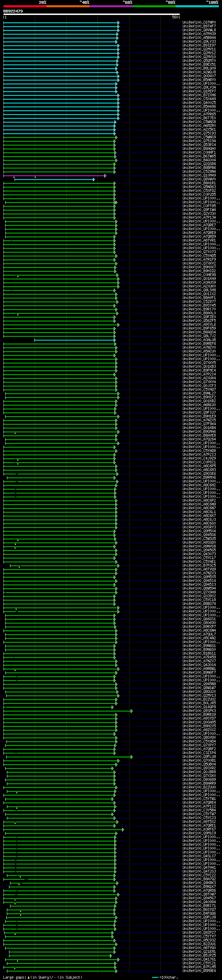Image resolution: width=222 pixels, height=980 pixels.
Task: Select hit UniRef100_Q41761
Action: 199,959
